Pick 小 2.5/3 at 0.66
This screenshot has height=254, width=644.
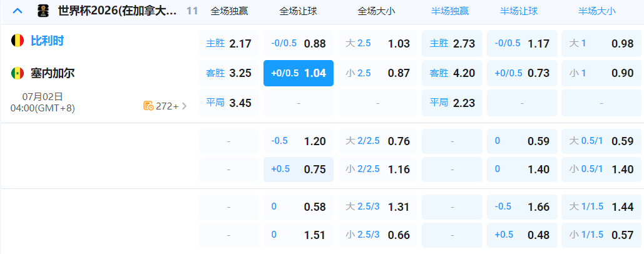tap(377, 235)
